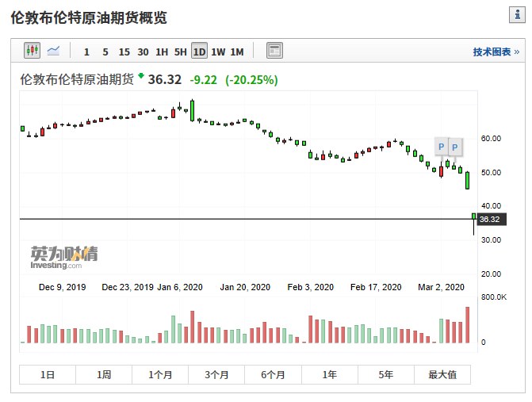Click the second P marker on chart
This screenshot has width=532, height=402.
[x=455, y=147]
